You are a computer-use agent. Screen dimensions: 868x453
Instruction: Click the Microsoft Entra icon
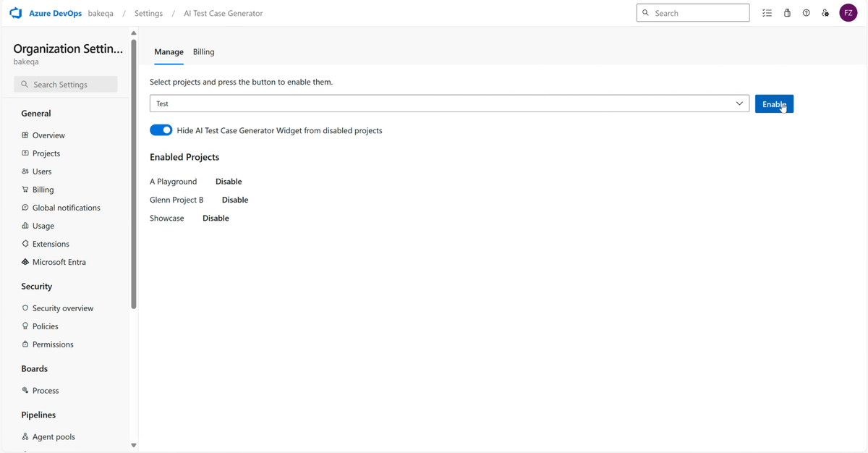tap(25, 262)
